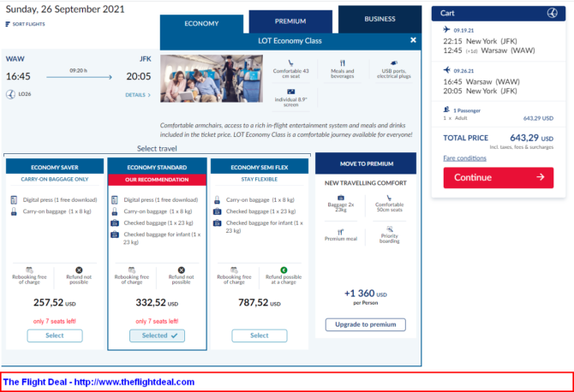This screenshot has height=392, width=574.
Task: Switch to the Economy tab
Action: (x=201, y=24)
